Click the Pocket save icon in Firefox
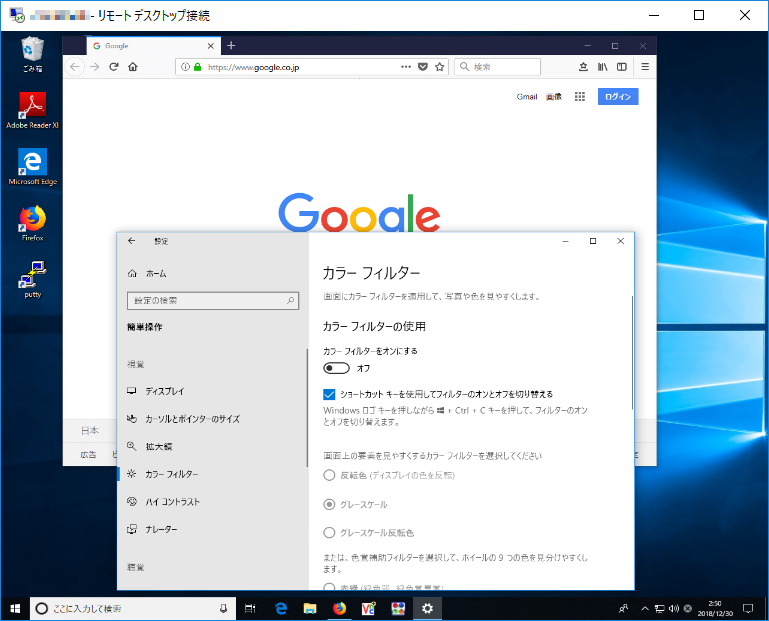 (423, 67)
